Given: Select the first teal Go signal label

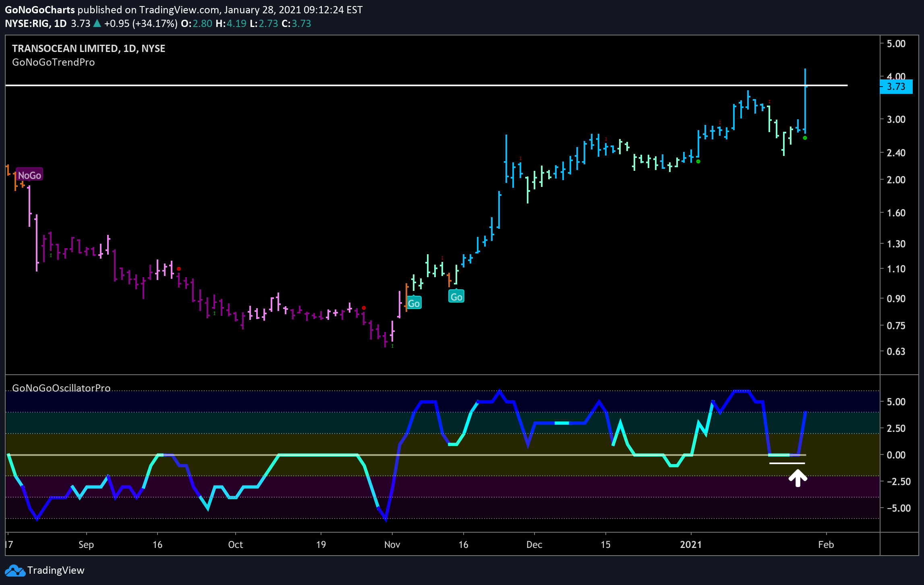Looking at the screenshot, I should tap(414, 303).
